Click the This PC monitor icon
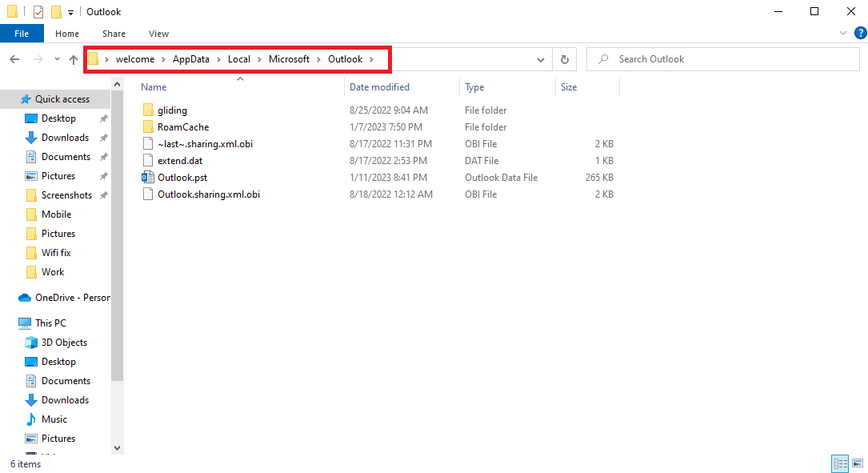The height and width of the screenshot is (473, 868). coord(24,323)
